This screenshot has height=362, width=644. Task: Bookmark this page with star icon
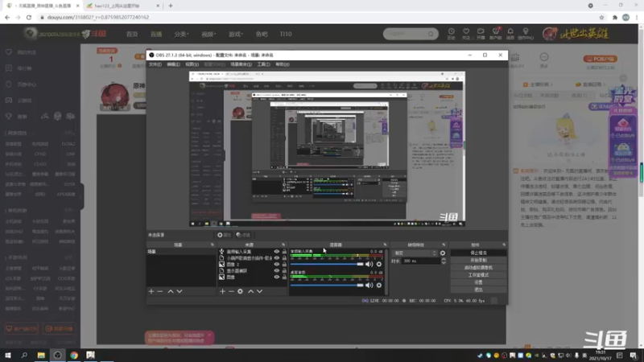601,17
